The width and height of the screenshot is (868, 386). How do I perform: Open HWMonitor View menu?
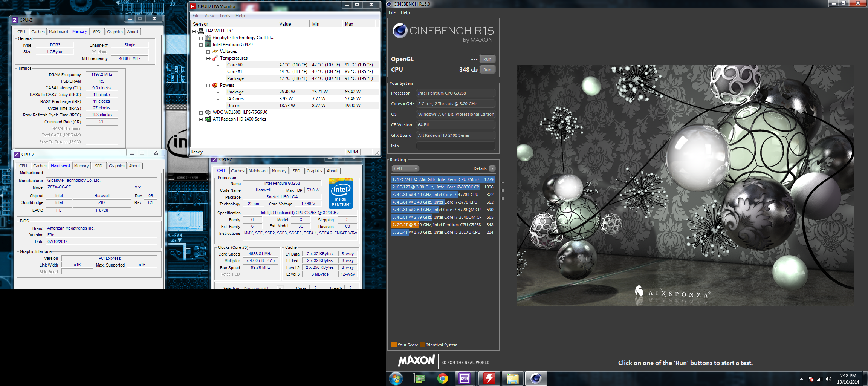click(209, 16)
